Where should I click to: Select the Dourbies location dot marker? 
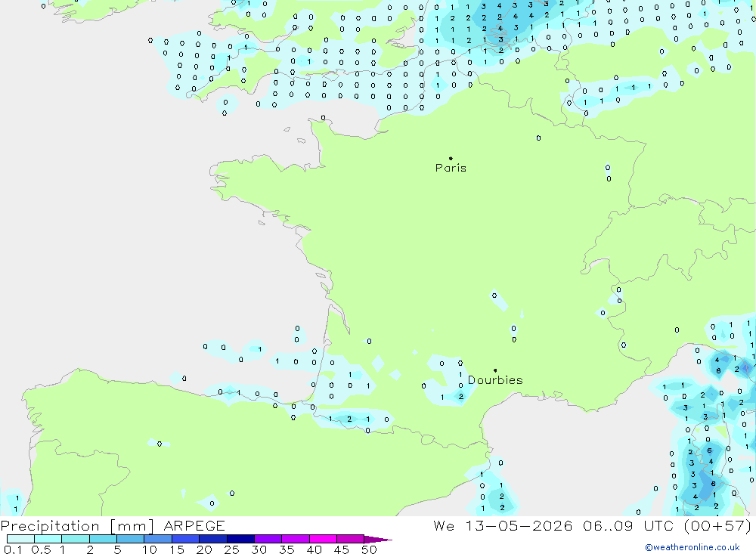pyautogui.click(x=495, y=370)
